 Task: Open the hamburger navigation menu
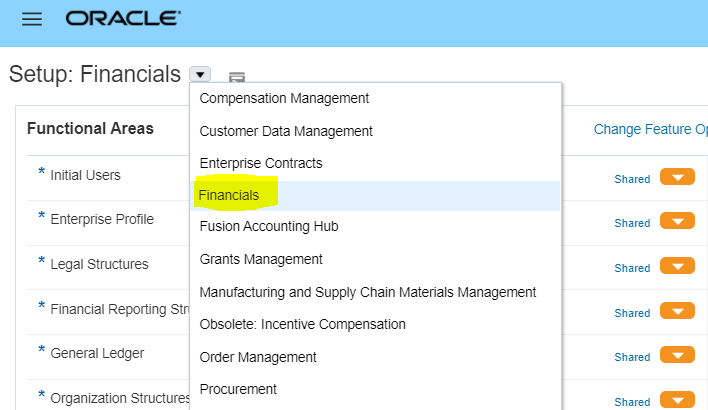[32, 19]
